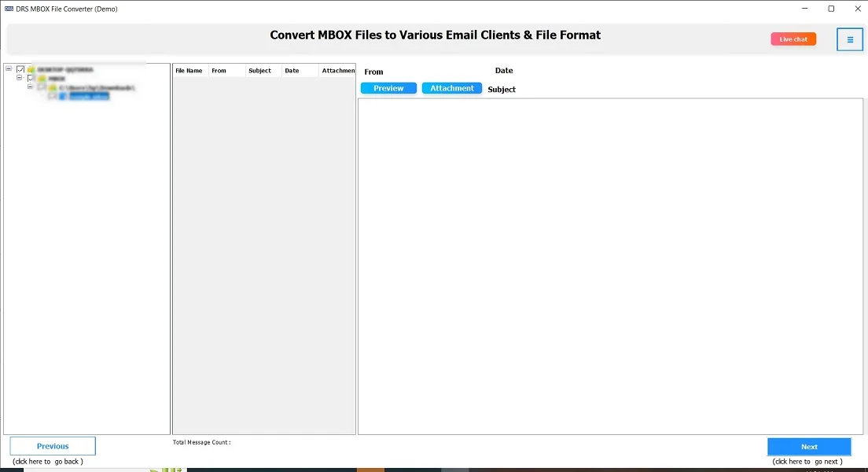Viewport: 868px width, 472px height.
Task: Collapse the third-level path tree node
Action: pyautogui.click(x=31, y=87)
